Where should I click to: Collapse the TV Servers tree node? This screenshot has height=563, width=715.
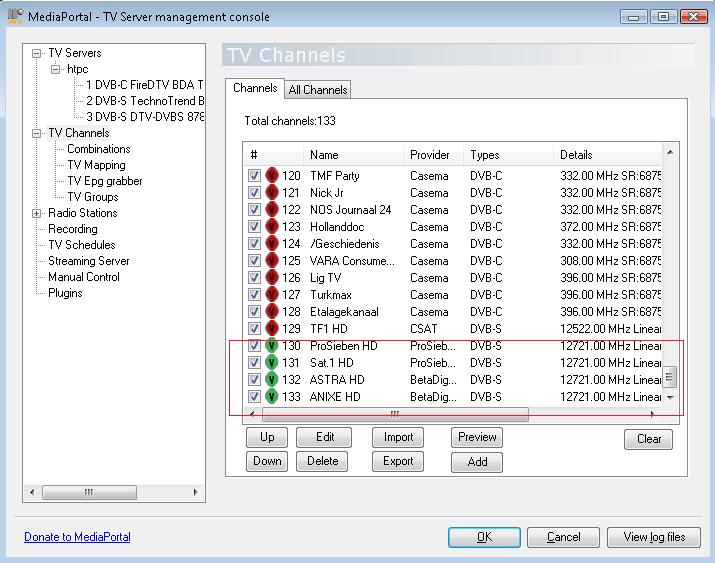coord(37,53)
